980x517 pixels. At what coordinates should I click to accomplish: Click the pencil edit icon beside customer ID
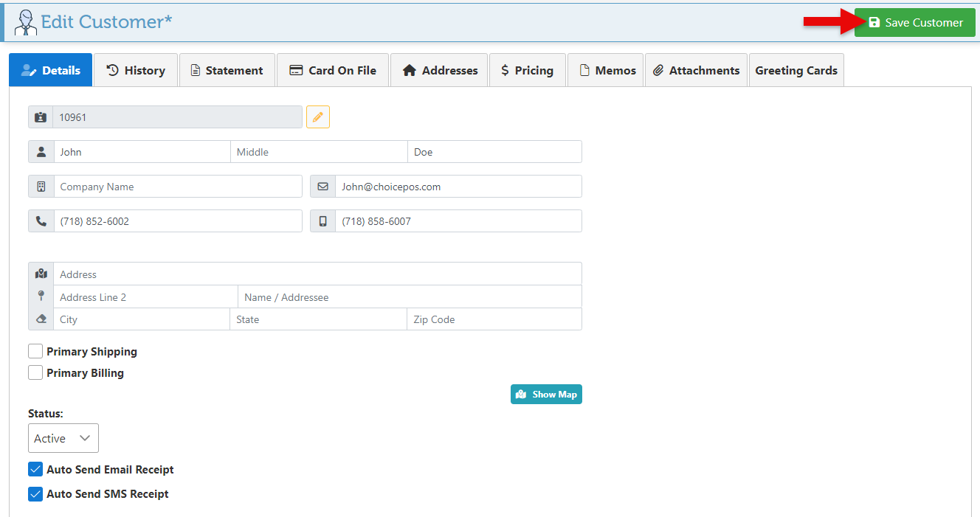click(318, 117)
